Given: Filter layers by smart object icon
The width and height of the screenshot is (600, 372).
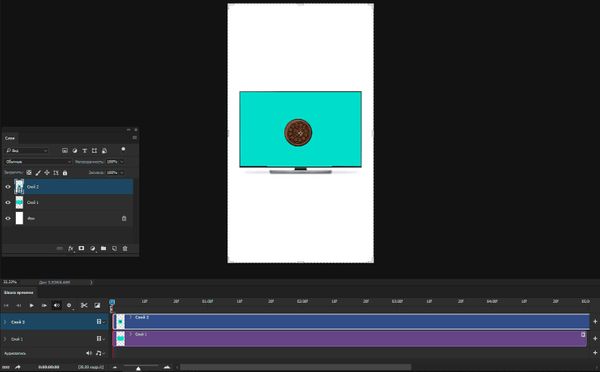Looking at the screenshot, I should click(x=104, y=151).
